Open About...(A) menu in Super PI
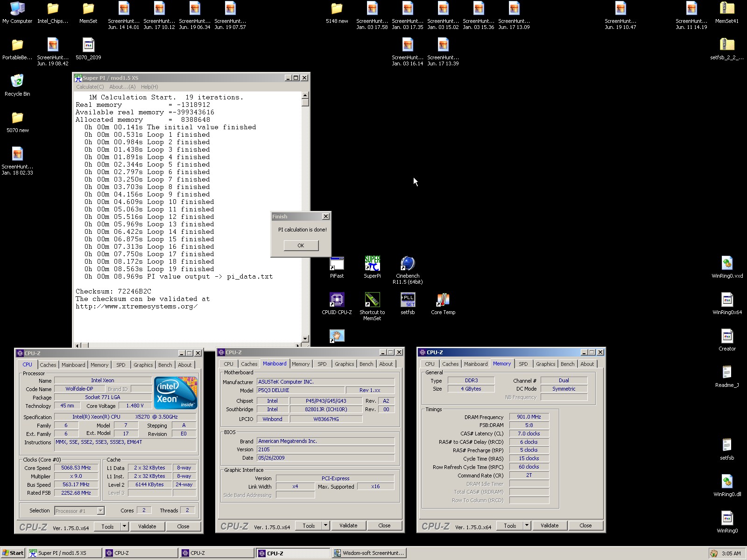Image resolution: width=747 pixels, height=560 pixels. point(122,87)
